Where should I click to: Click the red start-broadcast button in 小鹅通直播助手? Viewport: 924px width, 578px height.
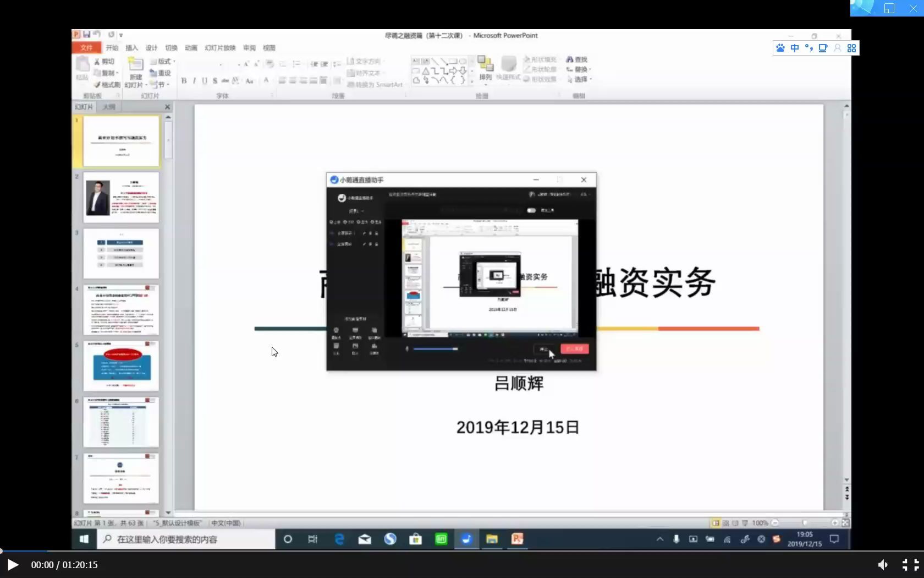pyautogui.click(x=575, y=349)
